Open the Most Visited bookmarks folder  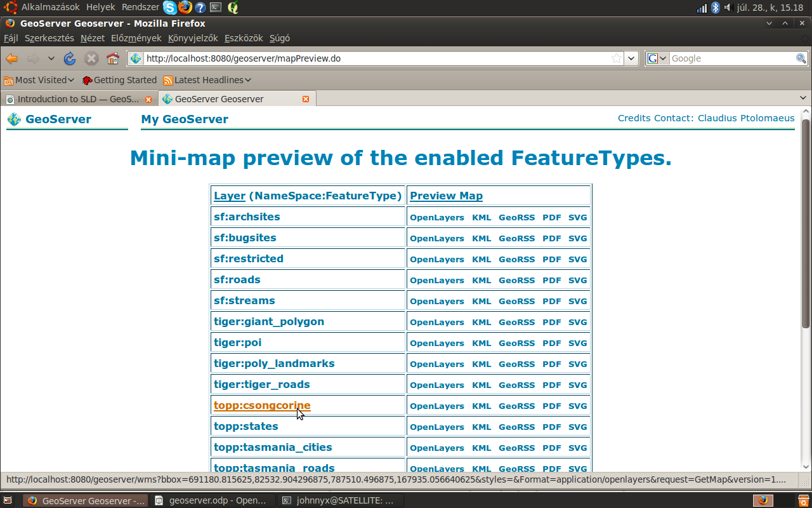[39, 80]
